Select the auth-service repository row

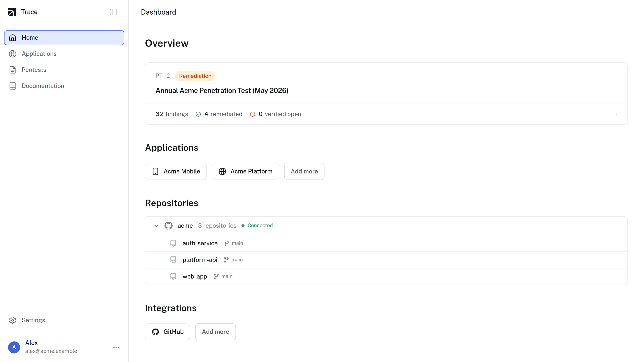pos(386,243)
